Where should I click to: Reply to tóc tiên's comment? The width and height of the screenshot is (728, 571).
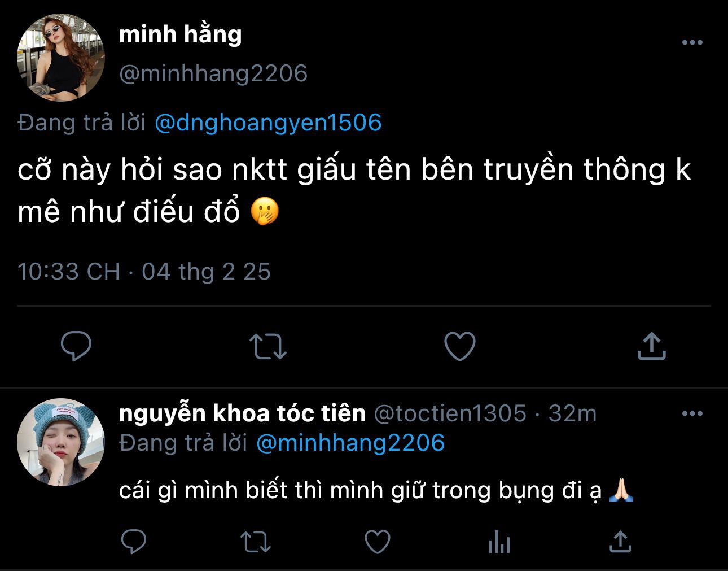pos(134,542)
